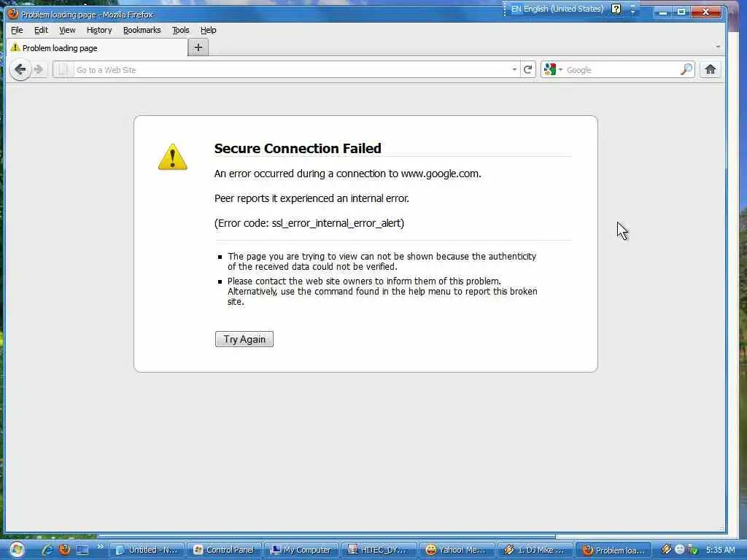Click the taskbar clock showing 5:35 AM
This screenshot has height=560, width=747.
coord(720,550)
